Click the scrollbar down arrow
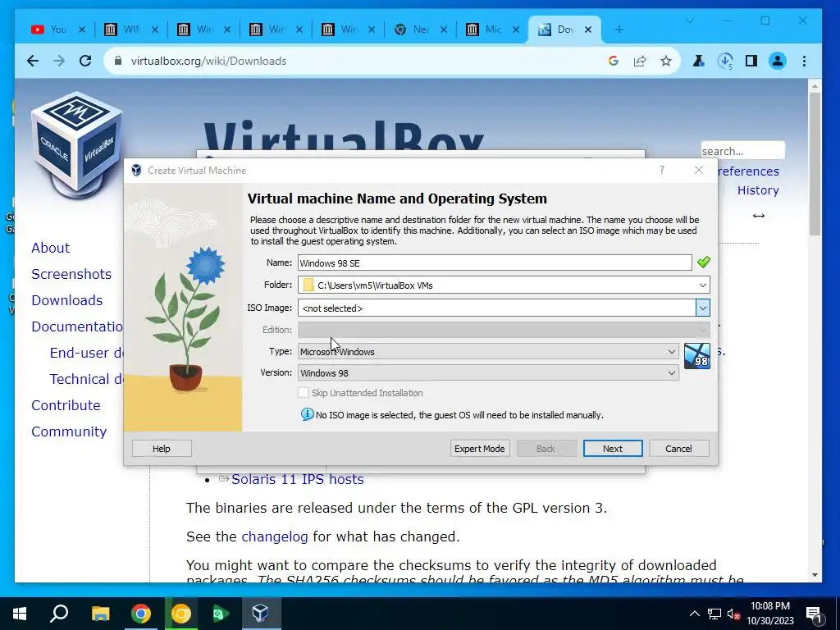This screenshot has height=630, width=840. tap(815, 575)
